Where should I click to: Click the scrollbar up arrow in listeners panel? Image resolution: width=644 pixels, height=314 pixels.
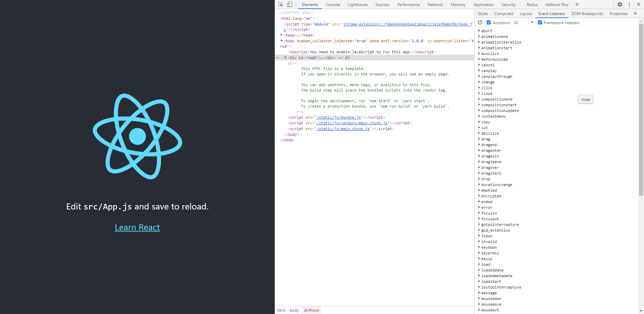641,21
